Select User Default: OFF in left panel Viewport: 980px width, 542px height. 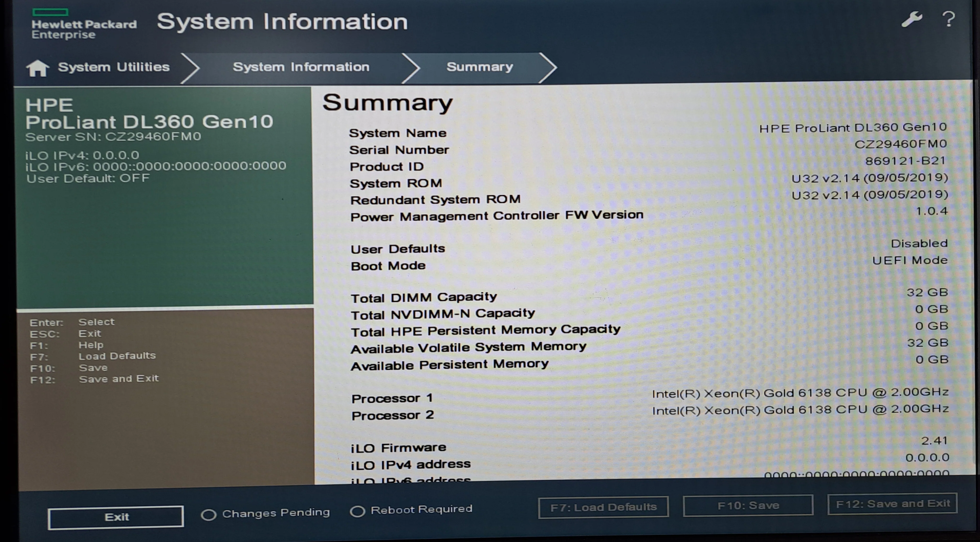88,178
